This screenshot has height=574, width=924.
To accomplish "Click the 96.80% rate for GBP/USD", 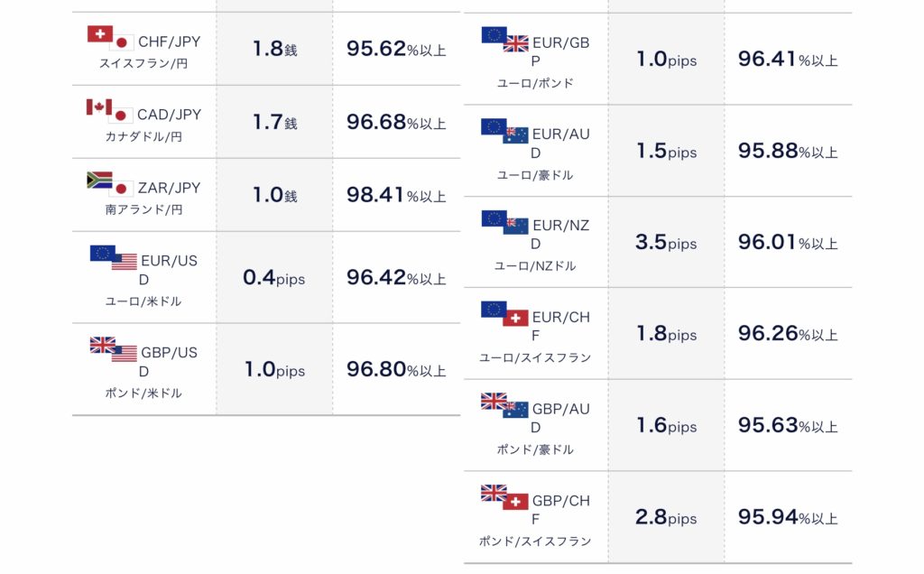I will (396, 369).
